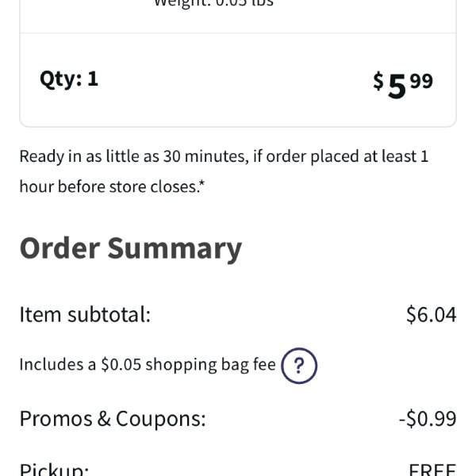Tap the 'Includes a $0.05 shopping bag fee' text
The width and height of the screenshot is (476, 476).
[x=148, y=365]
